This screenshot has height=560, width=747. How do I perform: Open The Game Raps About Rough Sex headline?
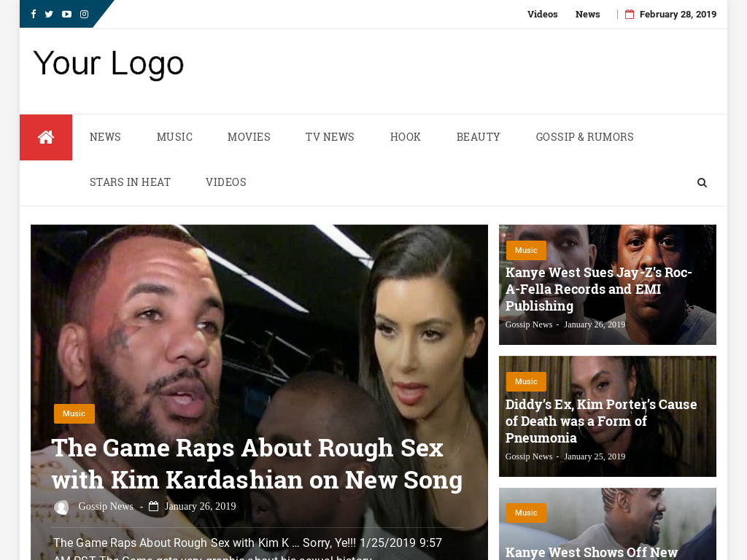(x=256, y=464)
